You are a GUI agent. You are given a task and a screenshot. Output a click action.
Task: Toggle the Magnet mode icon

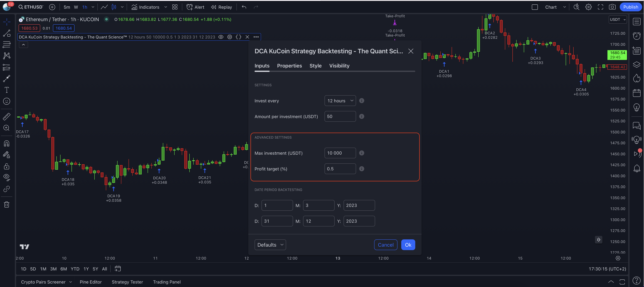[x=6, y=143]
